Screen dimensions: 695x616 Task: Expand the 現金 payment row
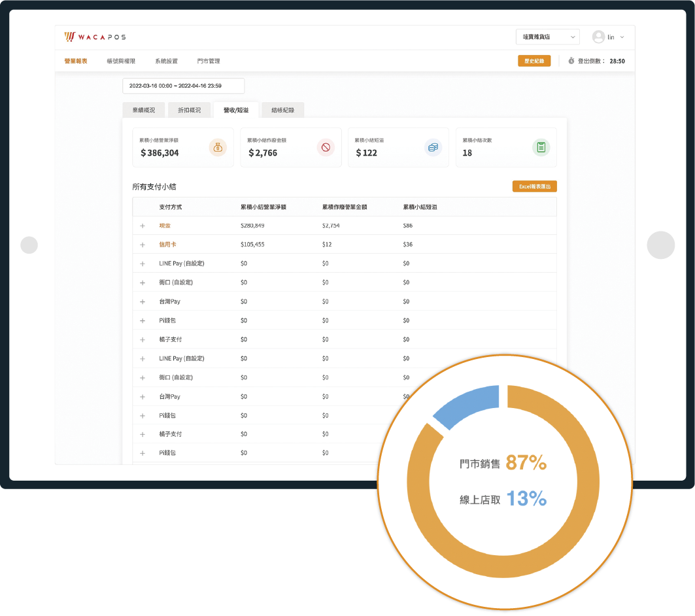[142, 226]
